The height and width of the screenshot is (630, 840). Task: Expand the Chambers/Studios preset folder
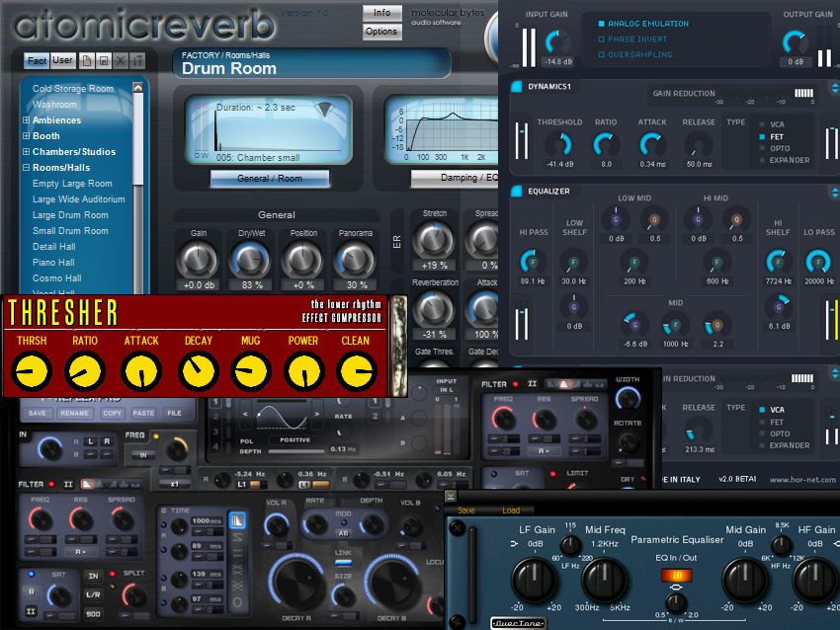(x=26, y=151)
